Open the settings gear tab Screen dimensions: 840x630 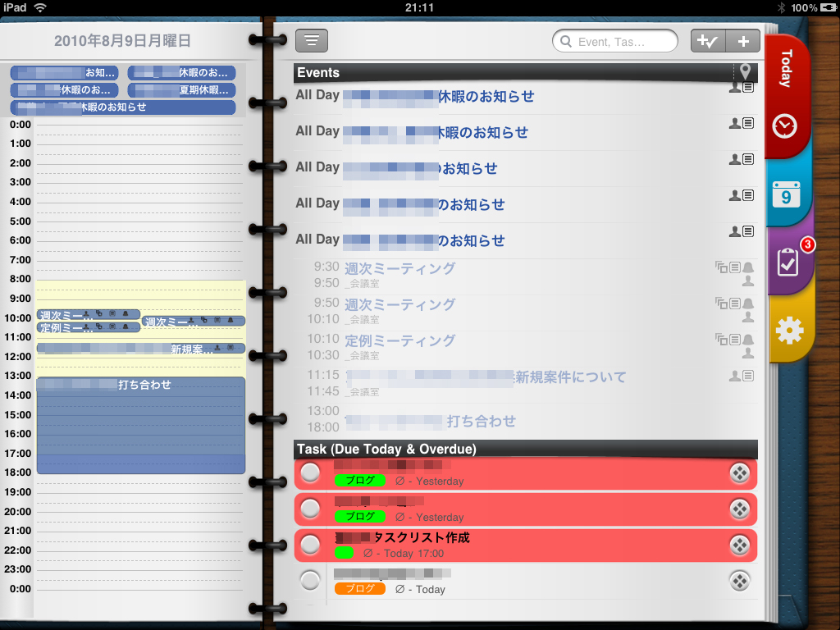pyautogui.click(x=788, y=330)
